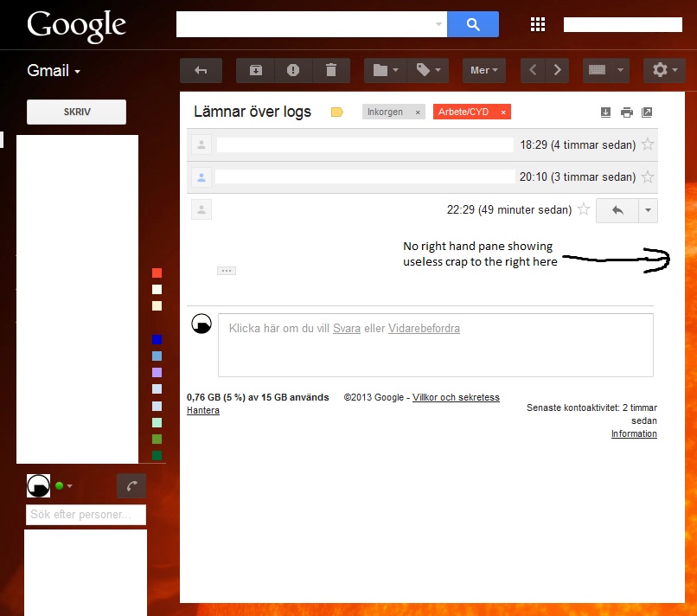Star the message sent 20:10
Viewport: 697px width, 616px height.
[647, 176]
